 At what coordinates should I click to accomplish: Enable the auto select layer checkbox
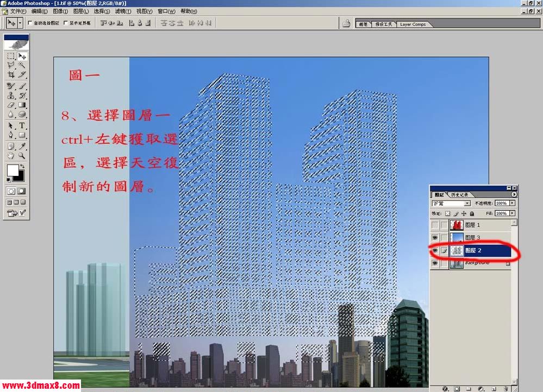coord(30,23)
